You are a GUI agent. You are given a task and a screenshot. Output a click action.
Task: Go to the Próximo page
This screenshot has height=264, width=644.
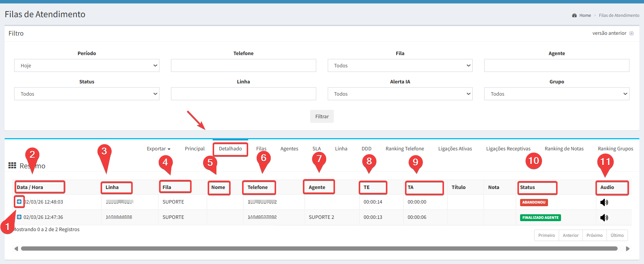pos(594,235)
